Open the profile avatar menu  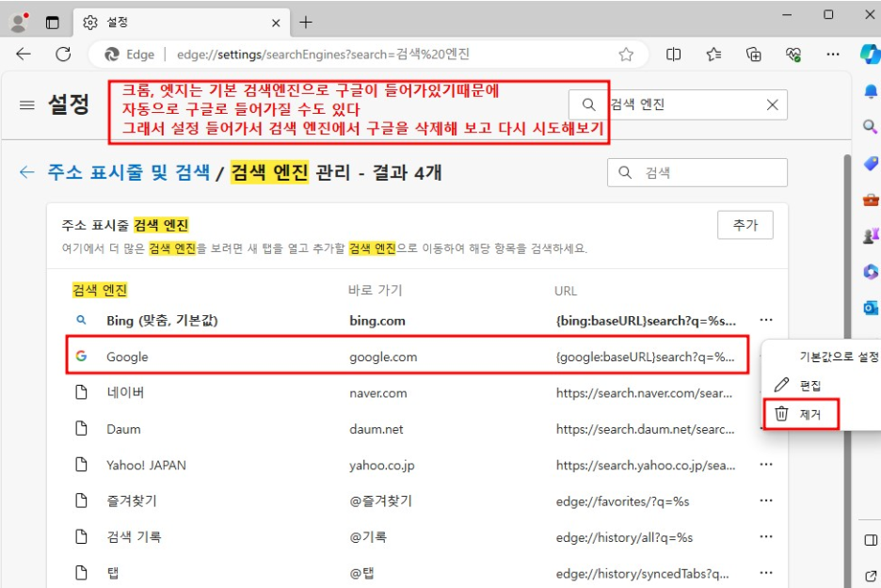pyautogui.click(x=20, y=23)
